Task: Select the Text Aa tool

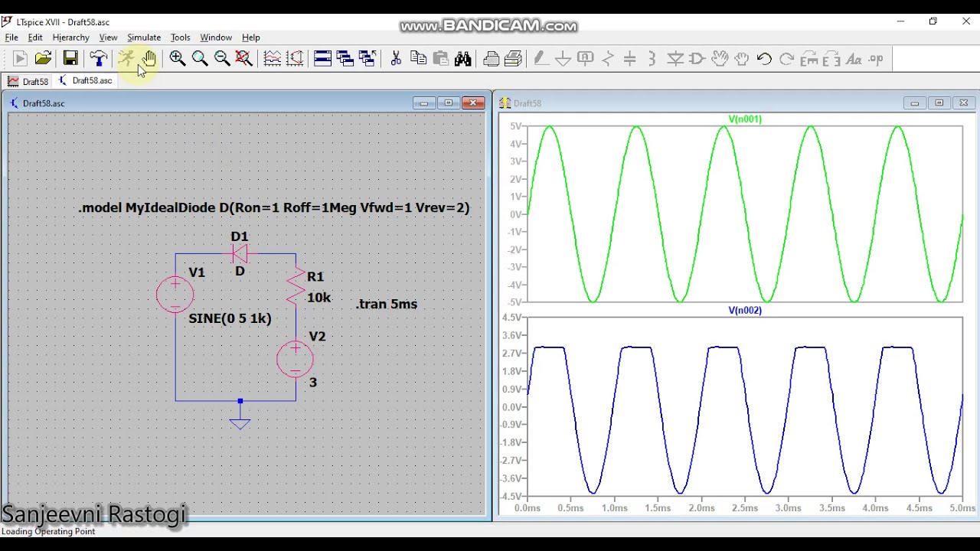Action: 854,58
